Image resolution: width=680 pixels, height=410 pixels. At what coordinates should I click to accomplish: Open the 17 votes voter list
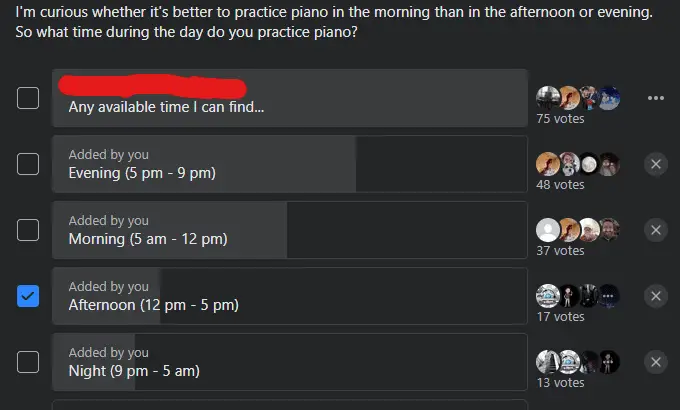(x=560, y=317)
